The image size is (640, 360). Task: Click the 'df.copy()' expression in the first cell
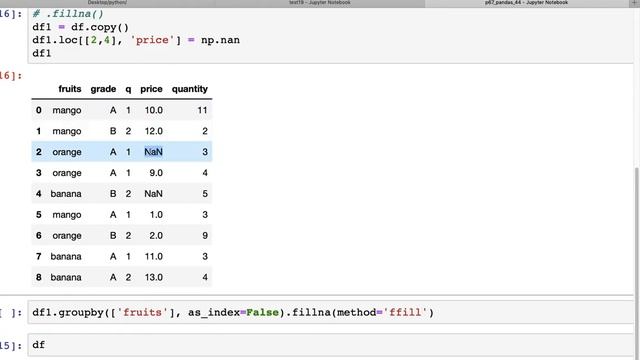click(x=100, y=27)
